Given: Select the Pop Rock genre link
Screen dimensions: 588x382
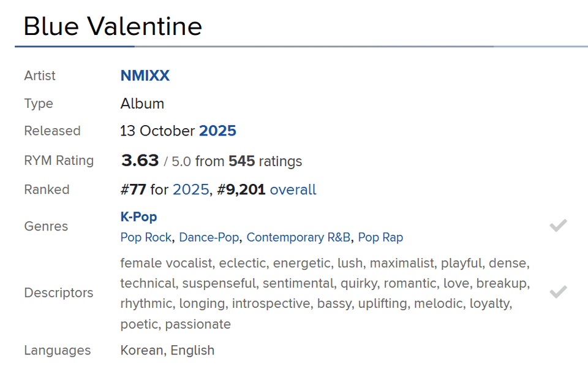Looking at the screenshot, I should pyautogui.click(x=146, y=237).
